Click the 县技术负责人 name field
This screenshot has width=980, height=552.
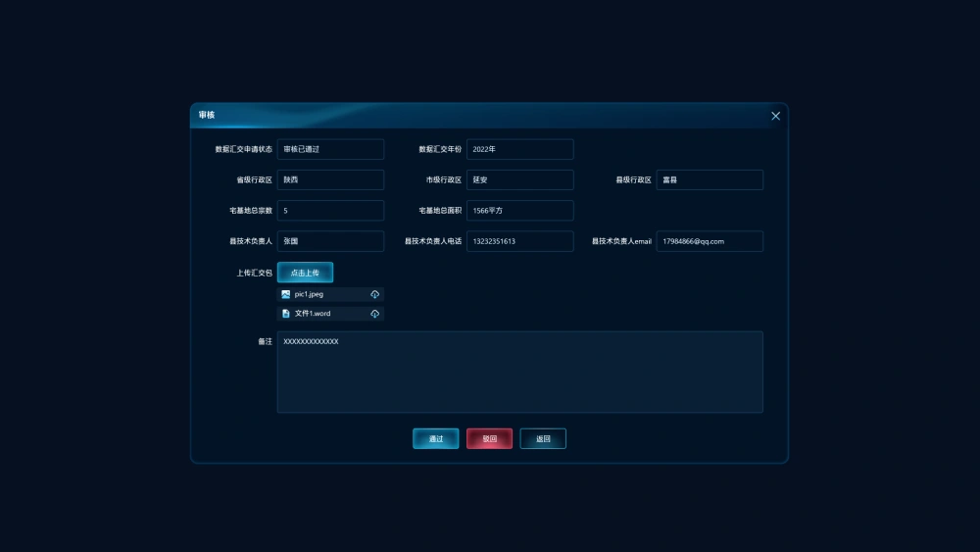pyautogui.click(x=330, y=241)
